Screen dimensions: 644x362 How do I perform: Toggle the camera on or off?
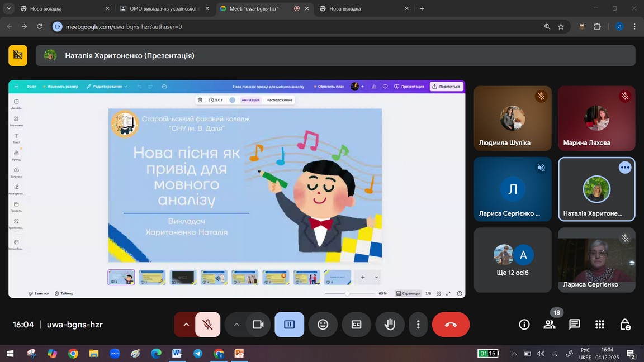pos(258,325)
